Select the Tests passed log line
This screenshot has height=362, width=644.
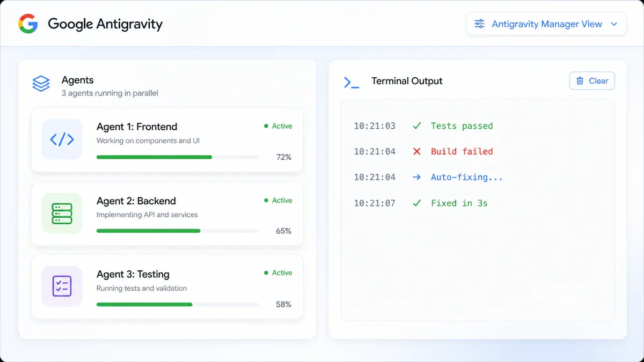click(423, 126)
